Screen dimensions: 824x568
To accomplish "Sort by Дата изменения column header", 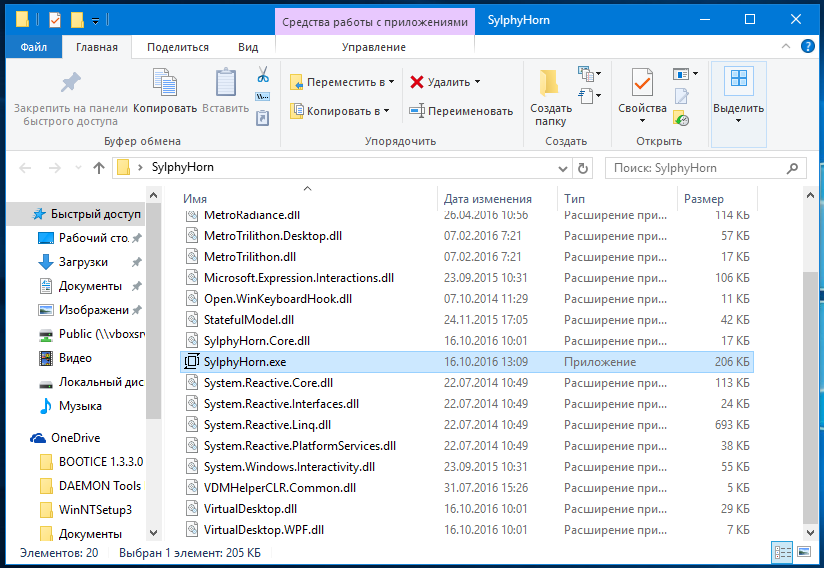I will [x=497, y=199].
